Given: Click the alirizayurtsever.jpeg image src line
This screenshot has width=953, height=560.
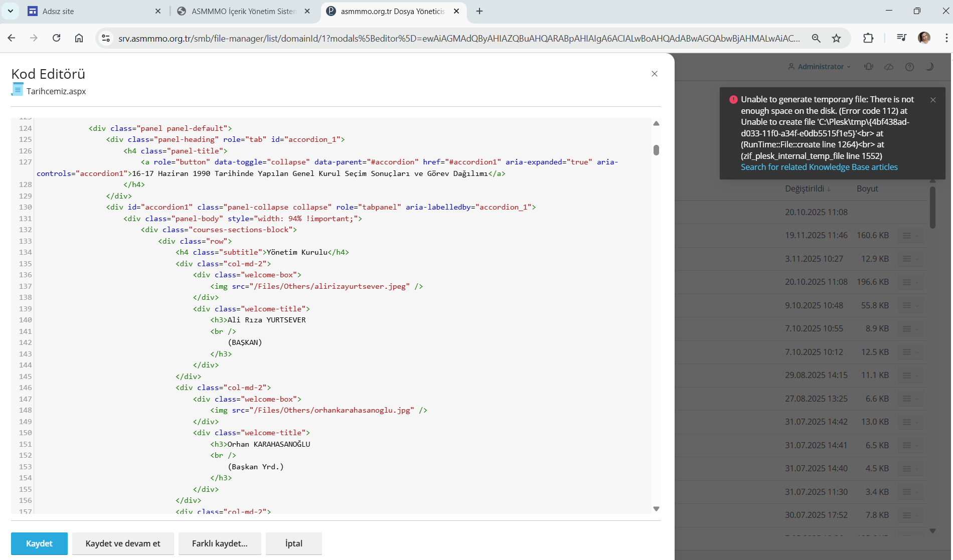Looking at the screenshot, I should click(316, 286).
